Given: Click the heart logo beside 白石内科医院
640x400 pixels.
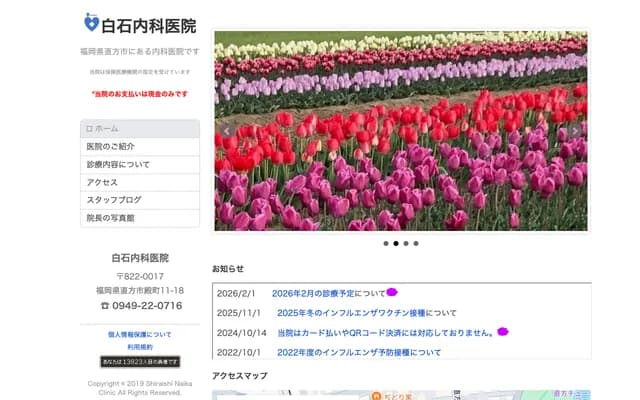Looking at the screenshot, I should coord(92,23).
